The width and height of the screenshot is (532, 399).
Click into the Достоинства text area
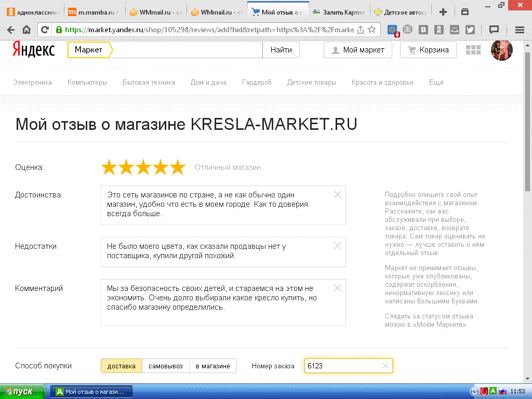point(223,205)
